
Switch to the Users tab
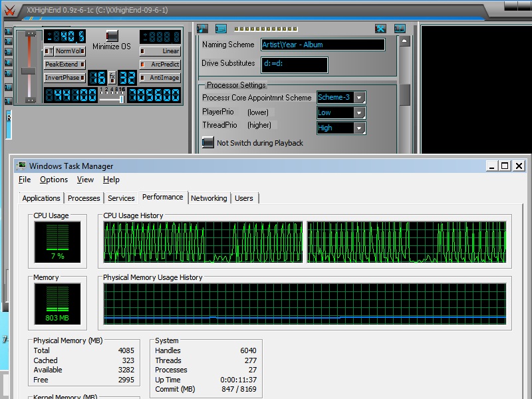coord(244,198)
